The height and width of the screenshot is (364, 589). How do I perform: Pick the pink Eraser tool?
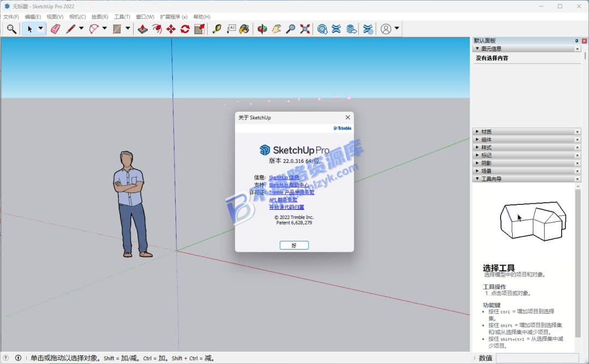55,29
